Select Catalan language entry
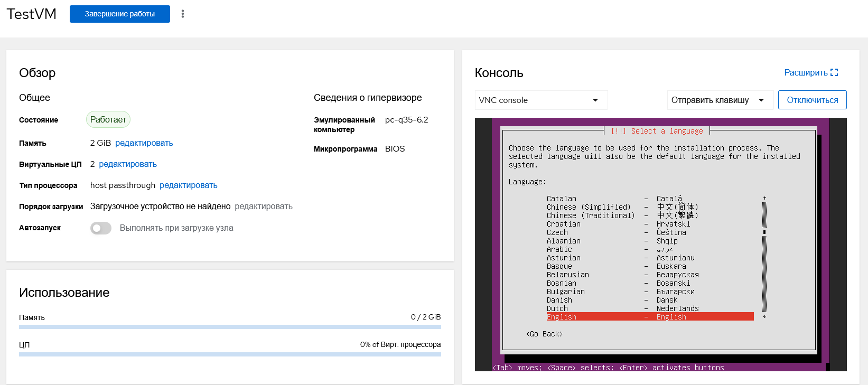The width and height of the screenshot is (868, 385). coord(562,199)
